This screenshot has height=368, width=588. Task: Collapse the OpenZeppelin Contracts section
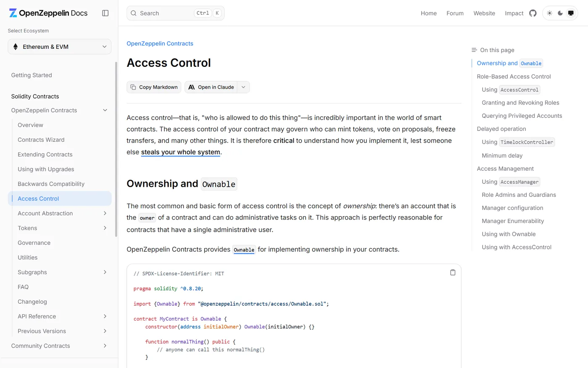[105, 110]
